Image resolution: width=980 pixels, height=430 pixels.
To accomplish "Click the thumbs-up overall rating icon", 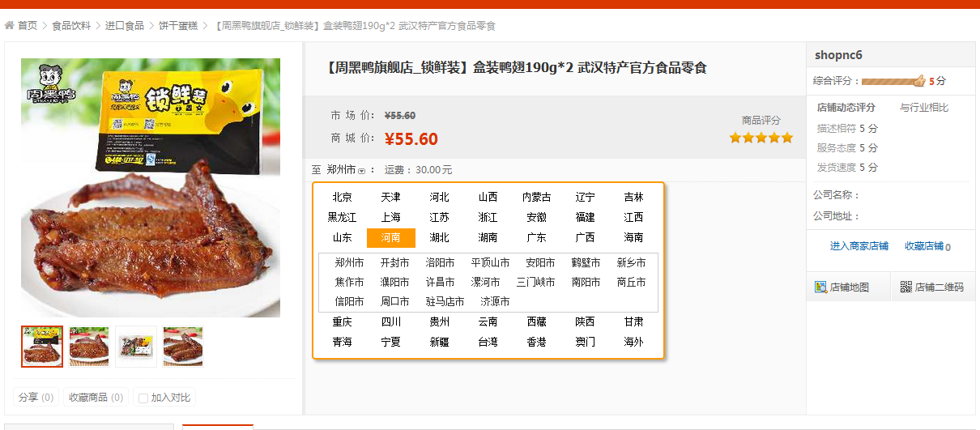I will click(x=918, y=80).
